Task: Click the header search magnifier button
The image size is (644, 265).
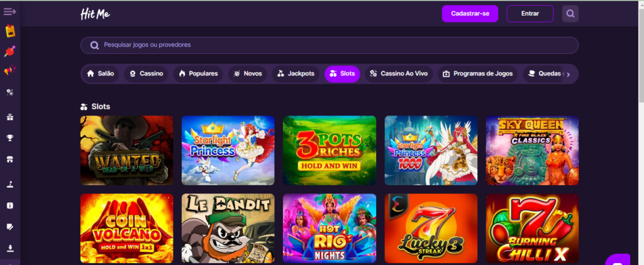Action: click(x=570, y=14)
